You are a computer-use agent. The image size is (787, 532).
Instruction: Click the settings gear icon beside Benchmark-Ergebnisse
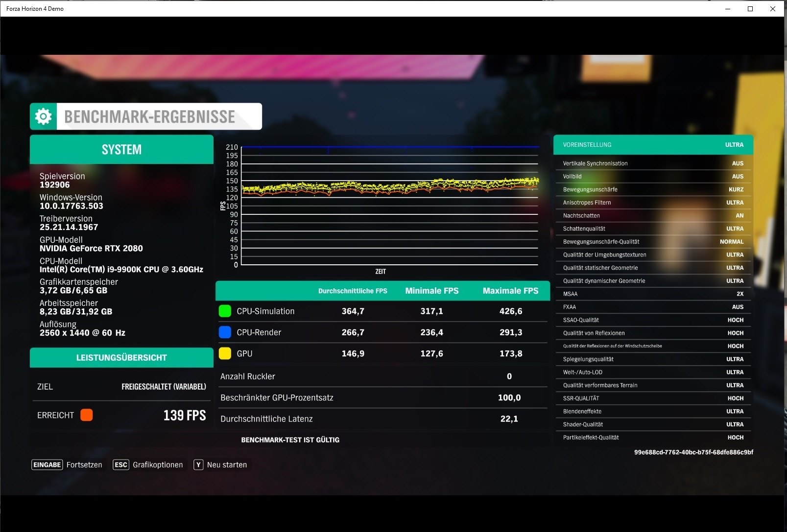tap(44, 116)
